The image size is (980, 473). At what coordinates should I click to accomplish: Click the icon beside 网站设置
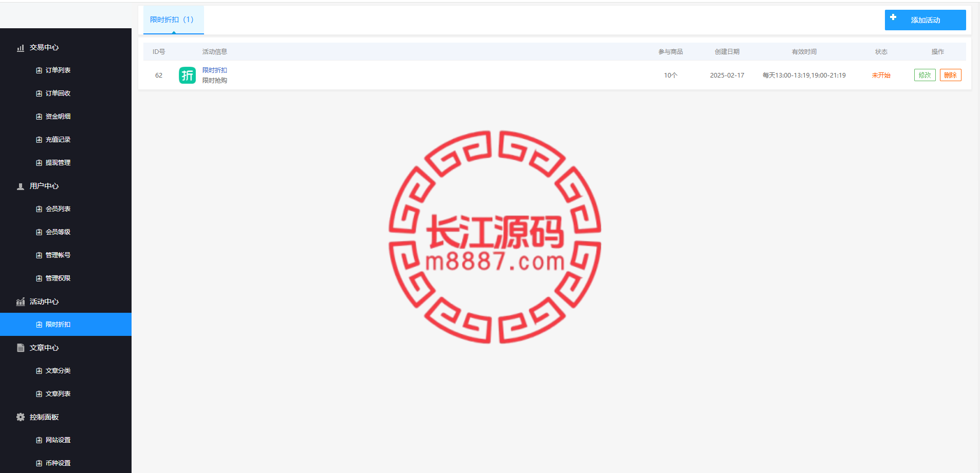point(39,440)
